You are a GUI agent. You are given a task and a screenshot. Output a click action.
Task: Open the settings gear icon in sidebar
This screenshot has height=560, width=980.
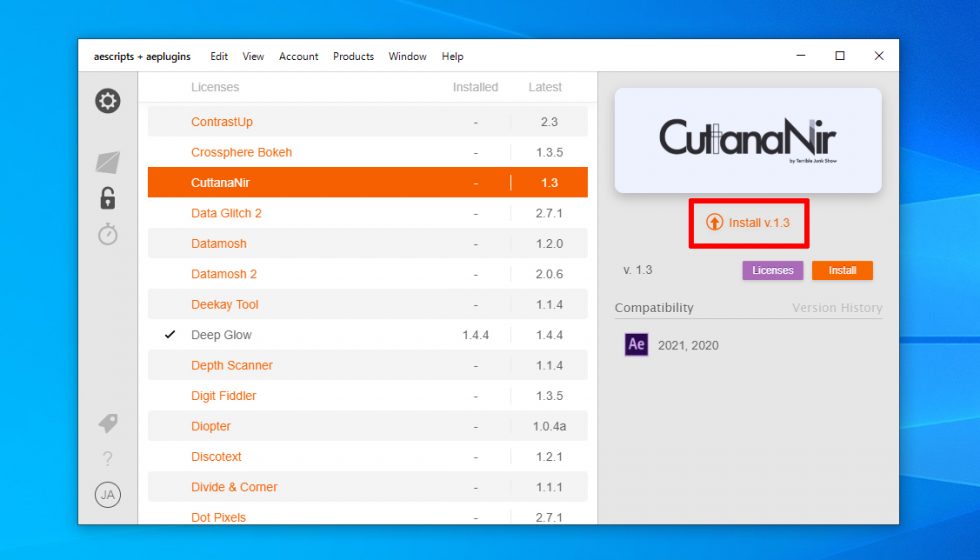(108, 101)
